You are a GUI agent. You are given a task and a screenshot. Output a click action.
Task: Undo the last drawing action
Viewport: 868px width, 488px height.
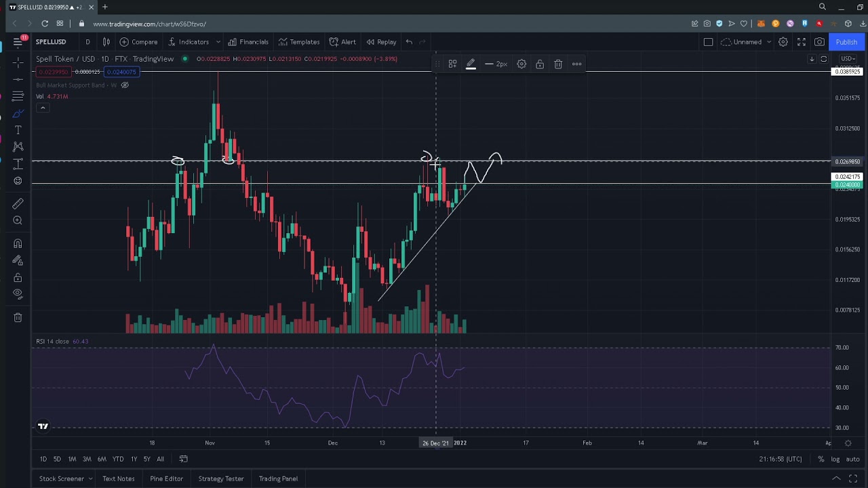[x=409, y=42]
